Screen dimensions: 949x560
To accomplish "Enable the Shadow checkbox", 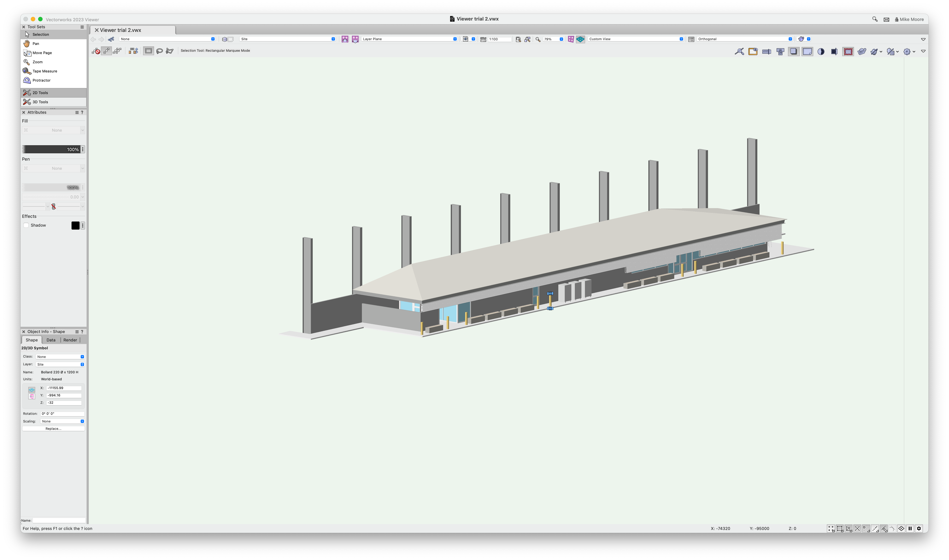I will coord(26,225).
